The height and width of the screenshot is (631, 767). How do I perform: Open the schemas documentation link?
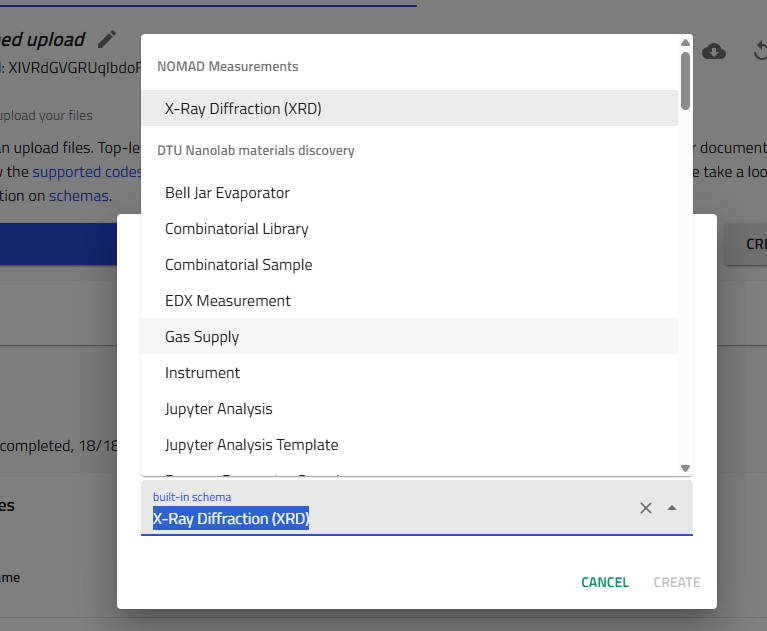click(x=78, y=196)
